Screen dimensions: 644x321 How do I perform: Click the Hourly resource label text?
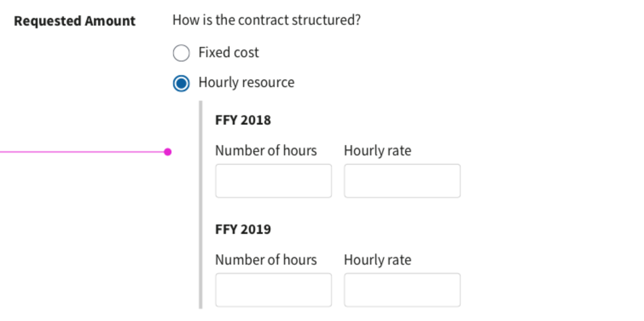(246, 82)
